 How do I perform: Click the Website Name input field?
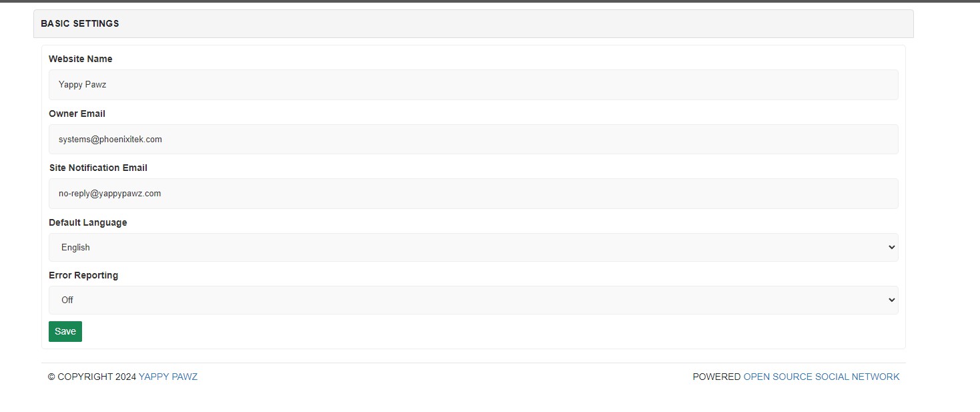pyautogui.click(x=473, y=85)
